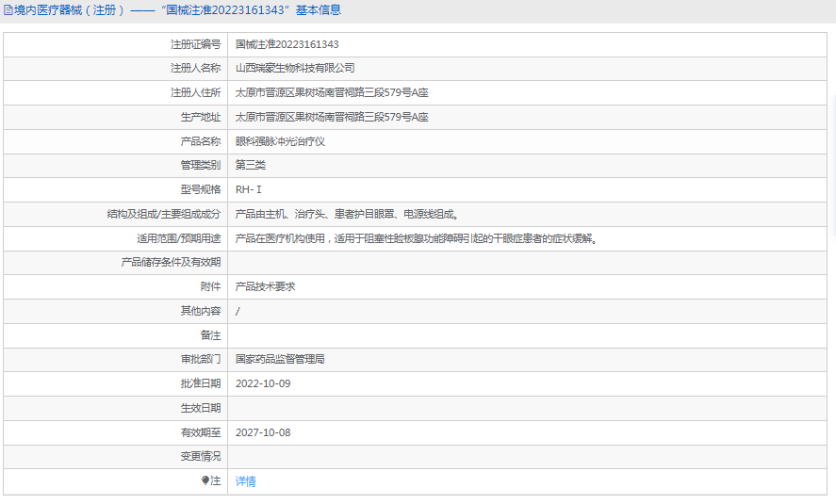Image resolution: width=836 pixels, height=504 pixels.
Task: Open the 详情 link
Action: [x=245, y=481]
